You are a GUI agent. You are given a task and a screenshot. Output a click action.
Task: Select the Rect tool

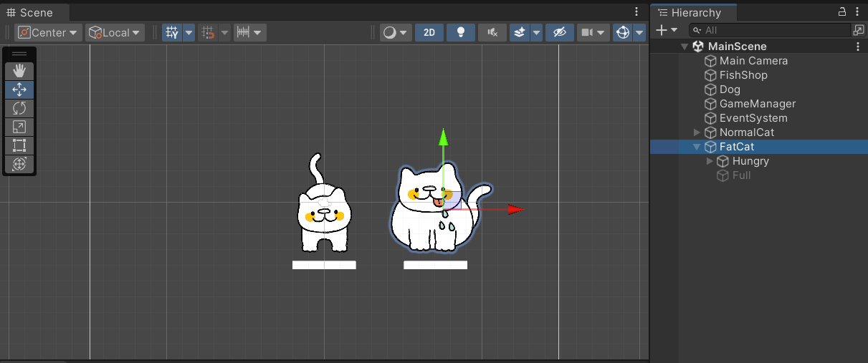pos(19,145)
